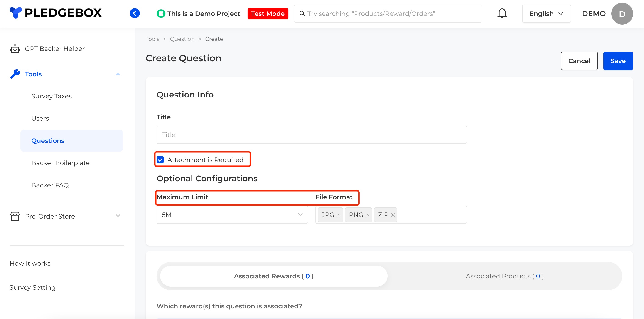Click the search magnifier icon
This screenshot has width=644, height=319.
click(x=302, y=14)
